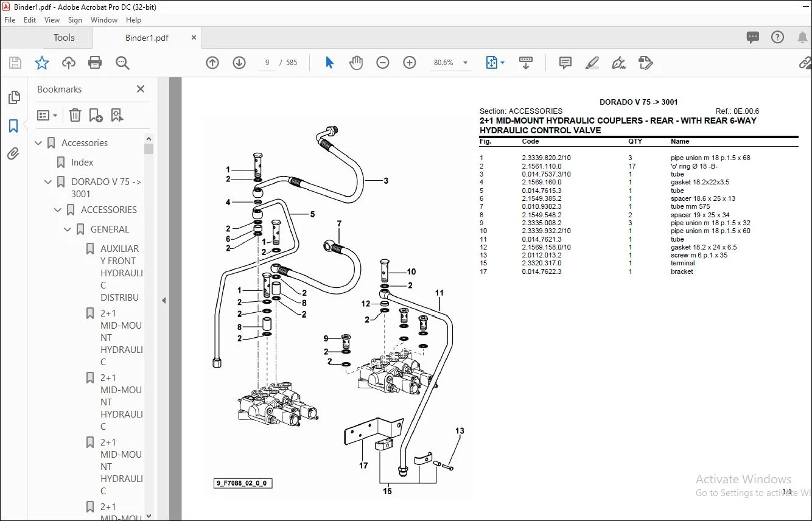Select the GENERAL bookmark label

(x=110, y=229)
